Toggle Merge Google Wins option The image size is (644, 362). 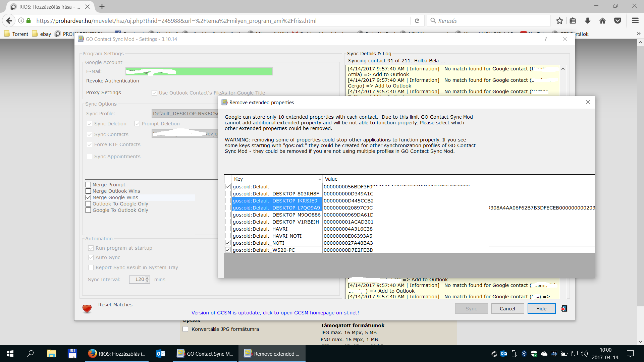[x=88, y=197]
